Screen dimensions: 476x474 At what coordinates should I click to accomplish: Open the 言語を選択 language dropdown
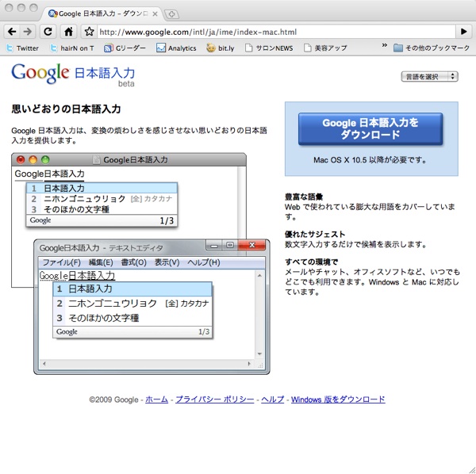click(429, 76)
